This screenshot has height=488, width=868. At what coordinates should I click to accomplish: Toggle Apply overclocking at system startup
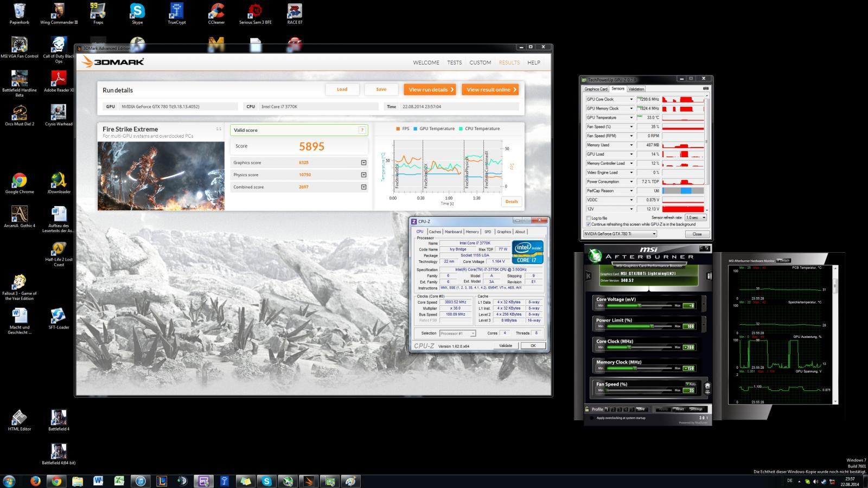point(591,418)
